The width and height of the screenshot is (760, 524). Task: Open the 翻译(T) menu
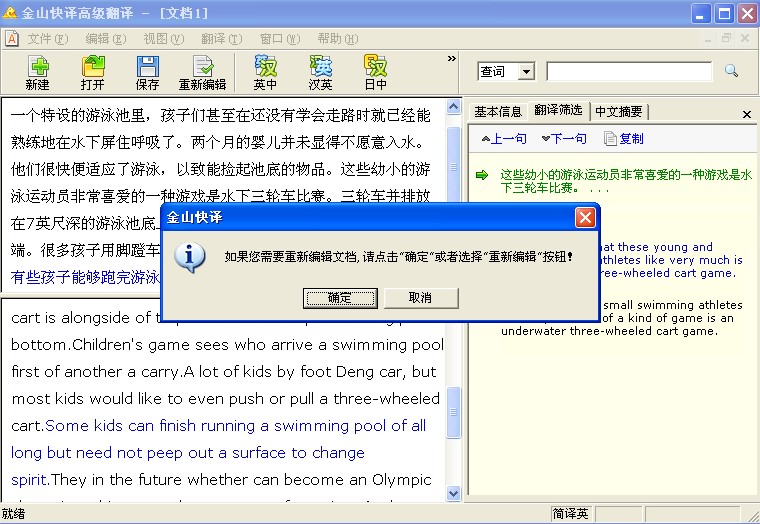tap(222, 39)
